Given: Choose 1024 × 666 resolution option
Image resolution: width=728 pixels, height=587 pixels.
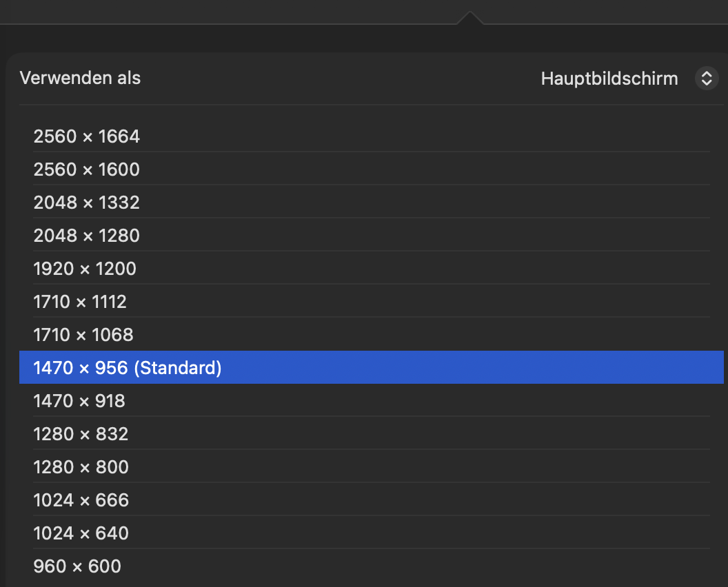Looking at the screenshot, I should pos(81,500).
